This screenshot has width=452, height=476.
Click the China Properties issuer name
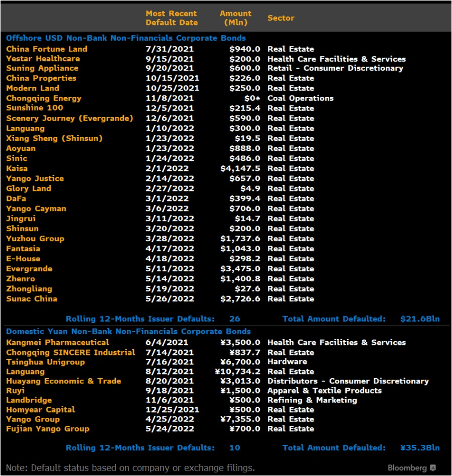point(41,78)
